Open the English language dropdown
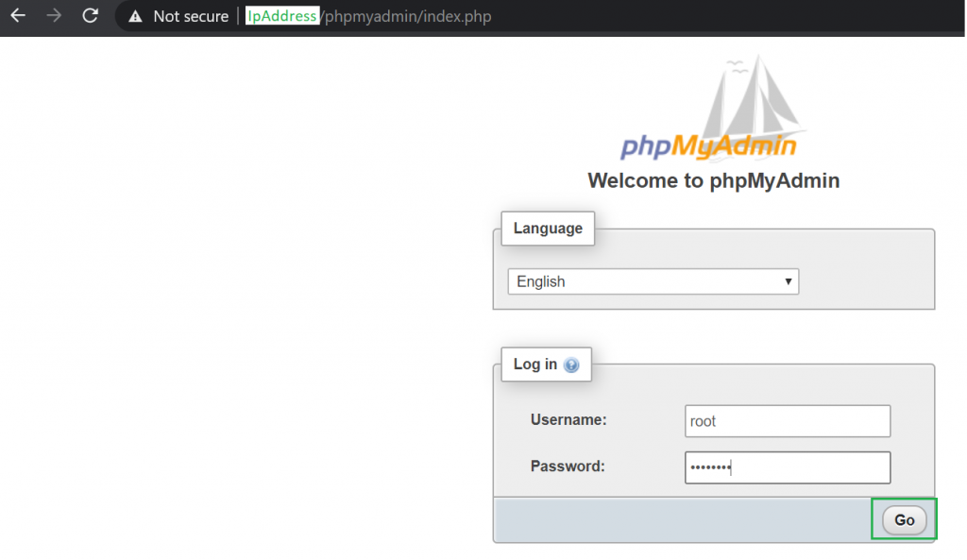 point(653,281)
